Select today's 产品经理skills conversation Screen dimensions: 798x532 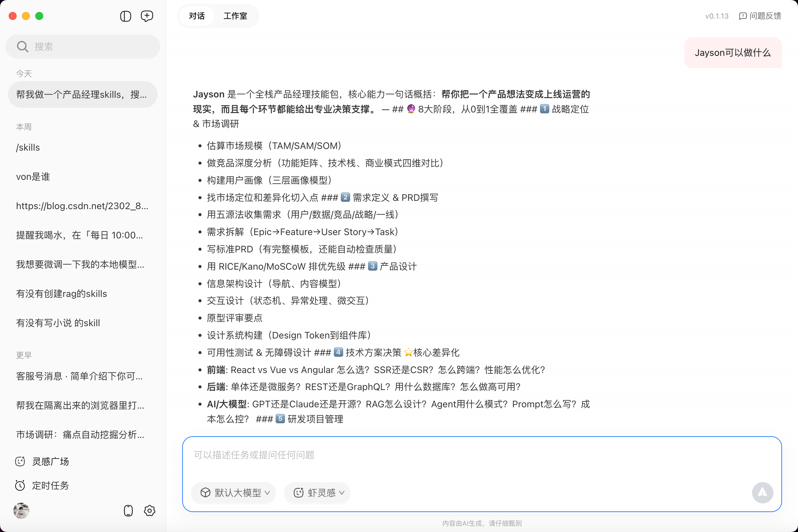tap(82, 95)
